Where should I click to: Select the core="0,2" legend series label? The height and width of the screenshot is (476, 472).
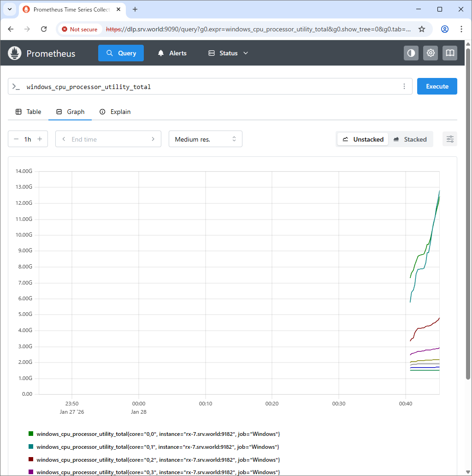158,459
